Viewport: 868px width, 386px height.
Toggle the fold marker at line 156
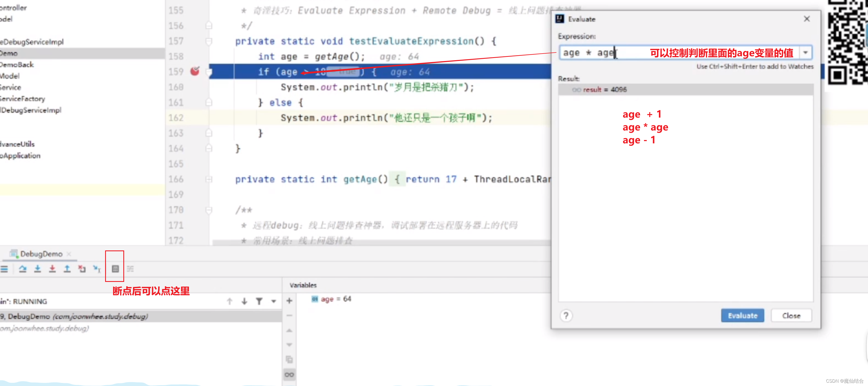(x=209, y=26)
